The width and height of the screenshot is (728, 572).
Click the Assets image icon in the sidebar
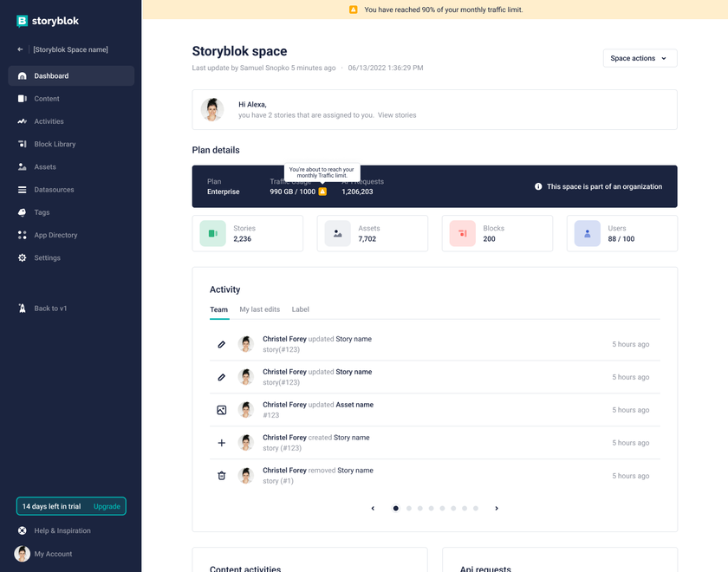(22, 166)
